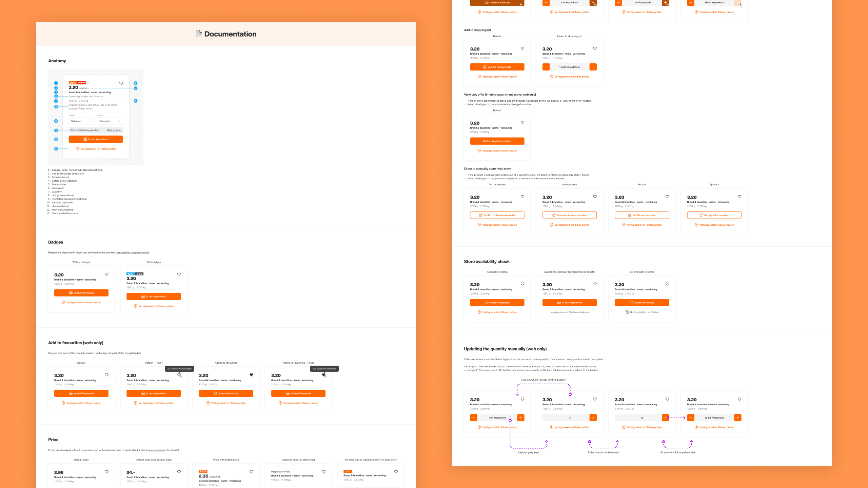Screen dimensions: 868x488
Task: Click the Auf die Einkaufsliste button
Action: pyautogui.click(x=497, y=67)
